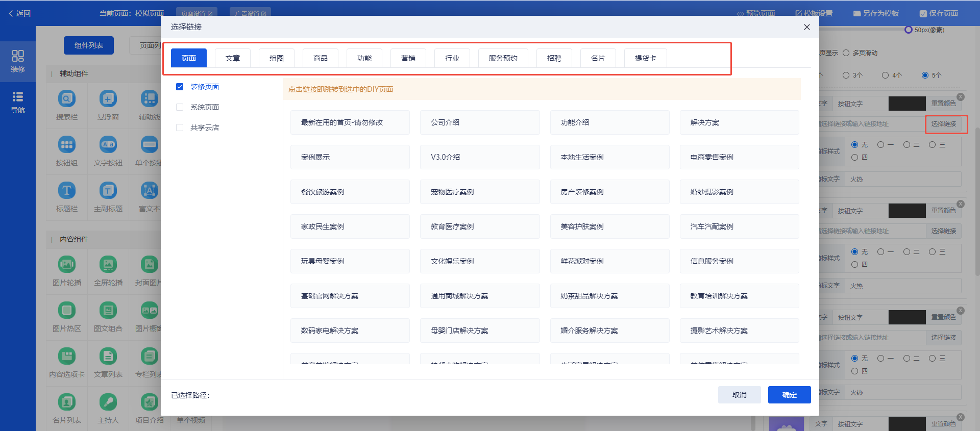Click the 按钮组 button group icon

pos(67,145)
